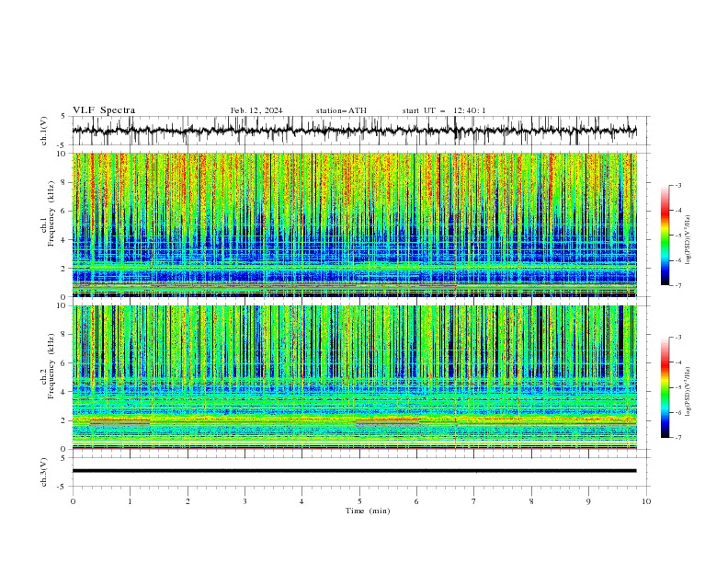Click time axis tick label '2'

(x=188, y=501)
